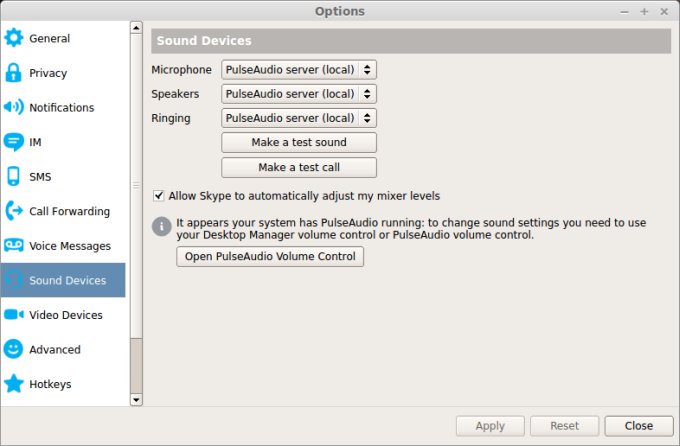
Task: Open the Hotkeys star icon
Action: (14, 384)
